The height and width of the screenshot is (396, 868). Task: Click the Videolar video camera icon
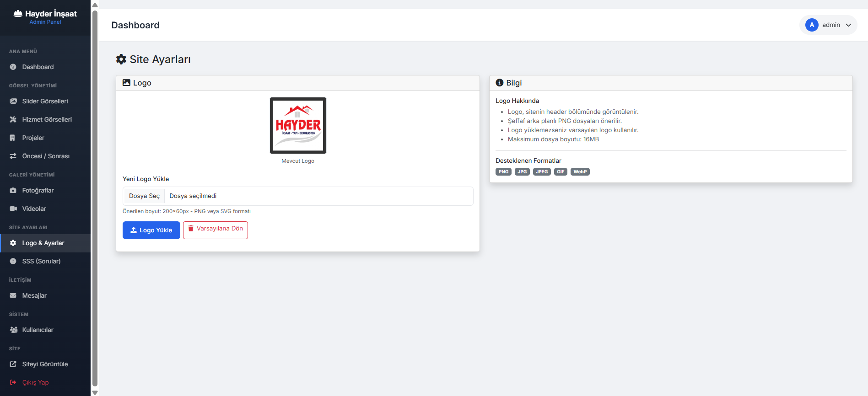(13, 209)
